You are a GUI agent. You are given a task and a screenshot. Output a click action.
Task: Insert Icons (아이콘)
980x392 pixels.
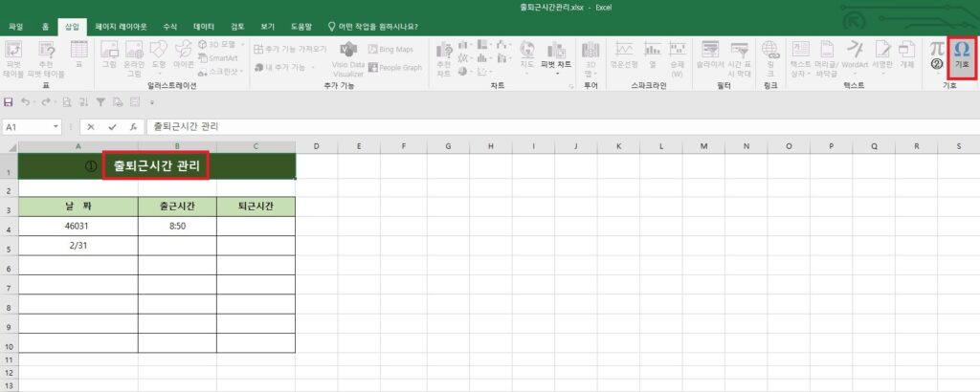pyautogui.click(x=184, y=54)
